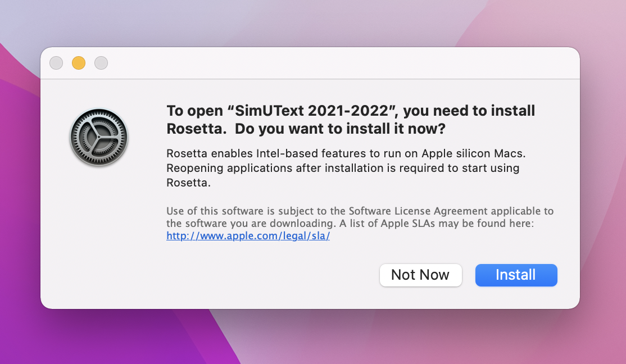
Task: Dismiss the dialog with Not Now
Action: pos(420,275)
